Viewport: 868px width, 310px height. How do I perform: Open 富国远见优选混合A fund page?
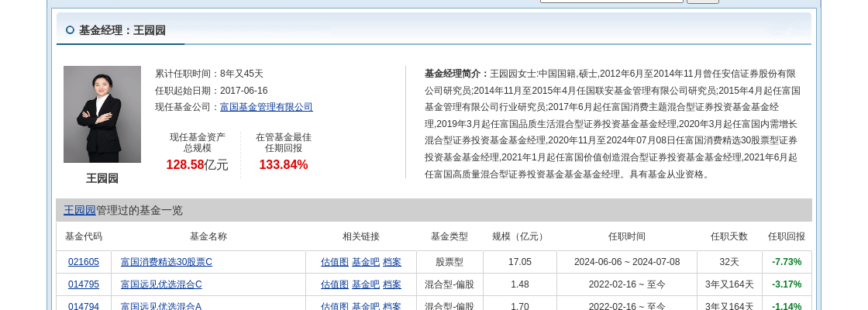pos(161,306)
